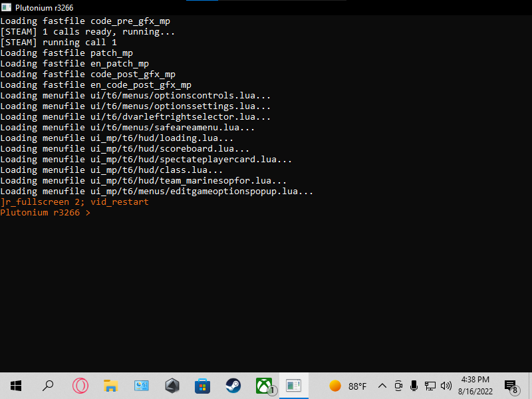
Task: Open File Explorer from taskbar
Action: click(x=110, y=386)
